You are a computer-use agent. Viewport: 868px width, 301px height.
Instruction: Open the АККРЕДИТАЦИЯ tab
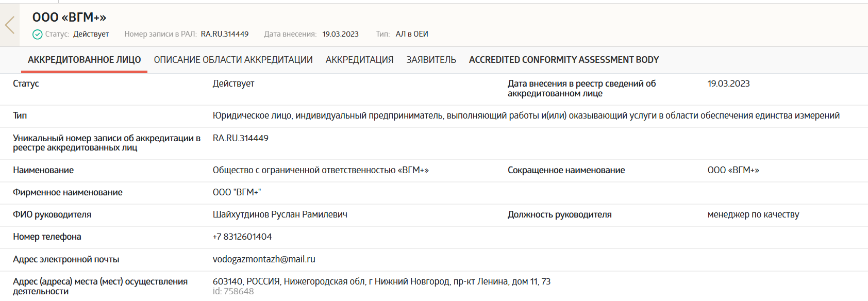[359, 60]
